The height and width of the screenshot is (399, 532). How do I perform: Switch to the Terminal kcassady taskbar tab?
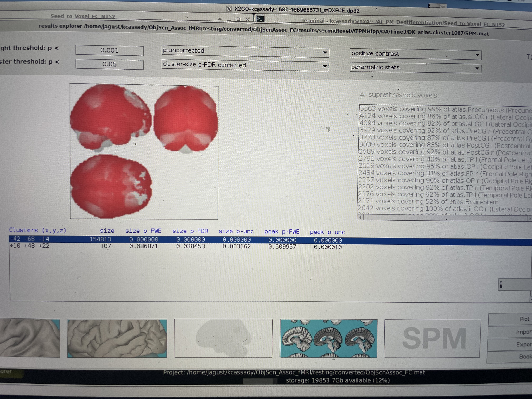[403, 22]
